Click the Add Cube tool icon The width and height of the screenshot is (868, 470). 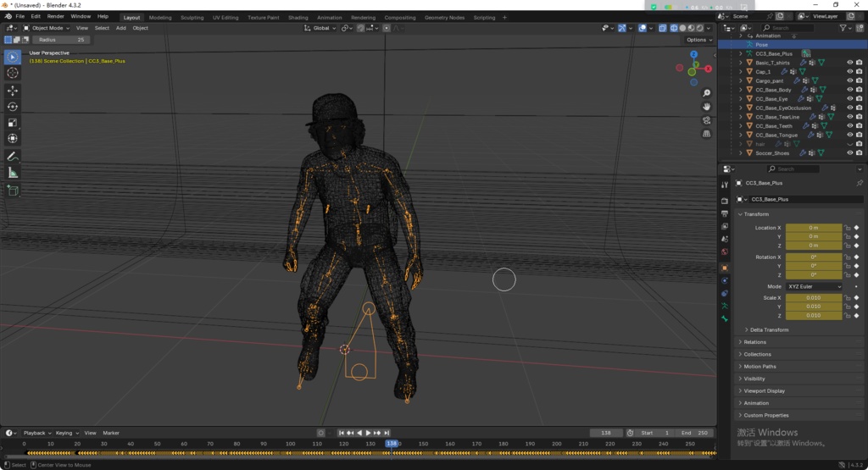pos(13,191)
